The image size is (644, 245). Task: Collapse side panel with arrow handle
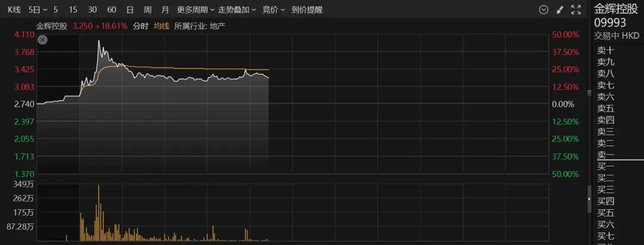coord(589,199)
